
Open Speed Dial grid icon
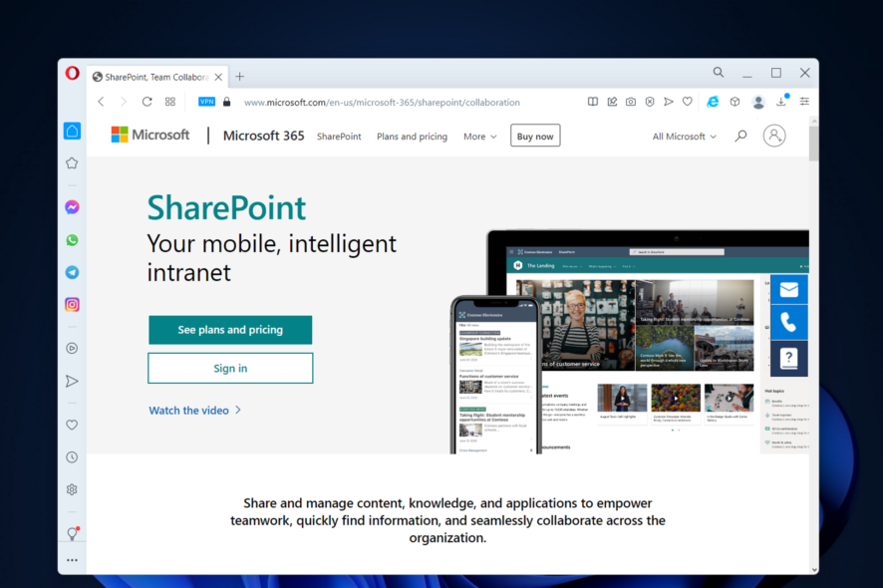[x=170, y=102]
